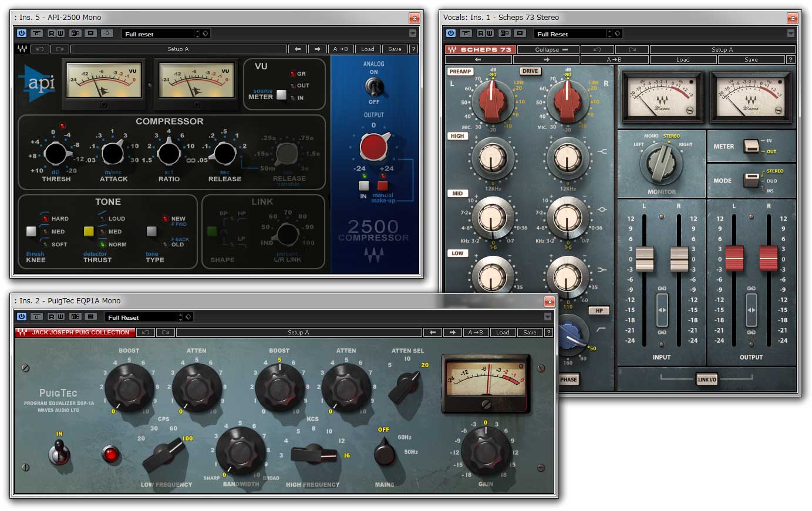The image size is (812, 511).
Task: Bypass the PuigTec EQP1A with power icon
Action: pos(22,317)
